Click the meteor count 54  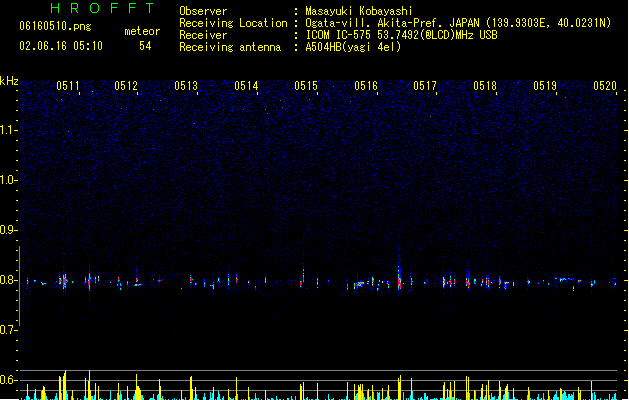pos(145,46)
